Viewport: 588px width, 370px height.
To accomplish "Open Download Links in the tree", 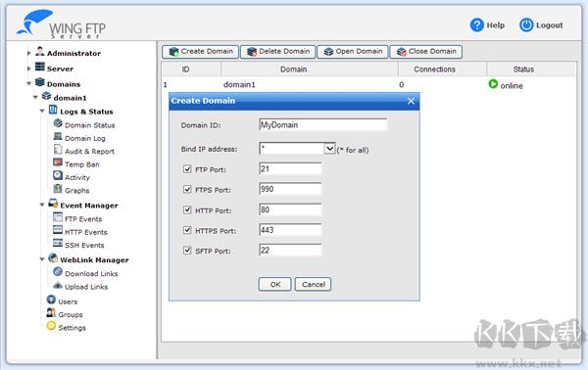I will [x=91, y=273].
